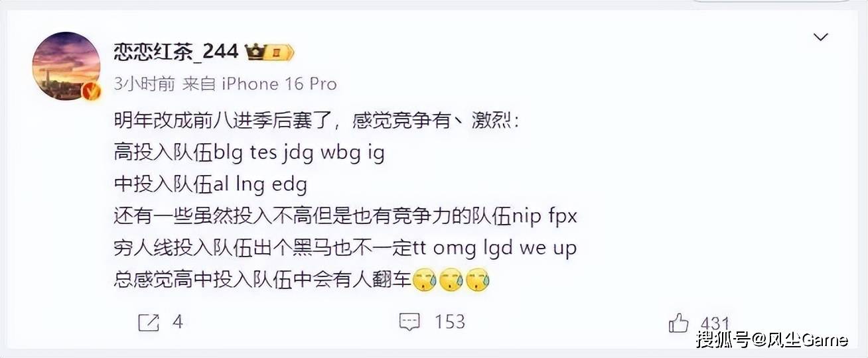Click the 搜狐号@风尘Game watermark

(772, 340)
